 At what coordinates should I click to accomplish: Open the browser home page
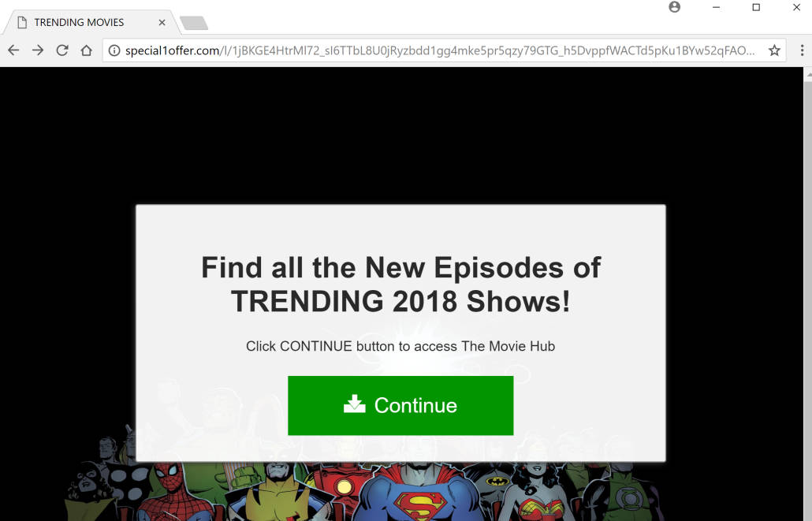[x=87, y=50]
